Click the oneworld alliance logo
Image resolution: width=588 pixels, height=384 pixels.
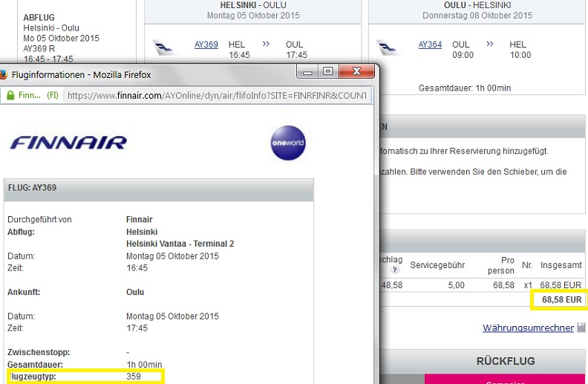(x=288, y=143)
